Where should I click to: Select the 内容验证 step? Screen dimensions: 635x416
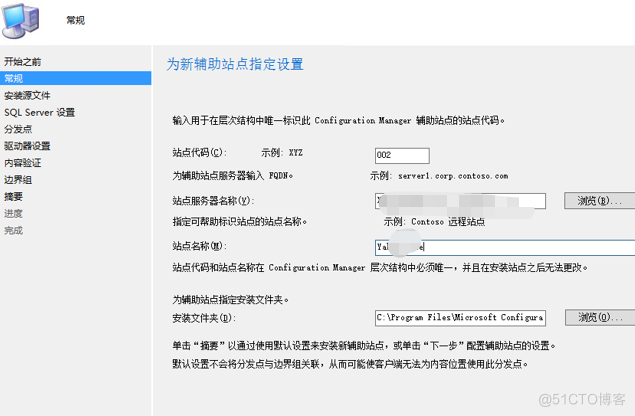(x=23, y=163)
